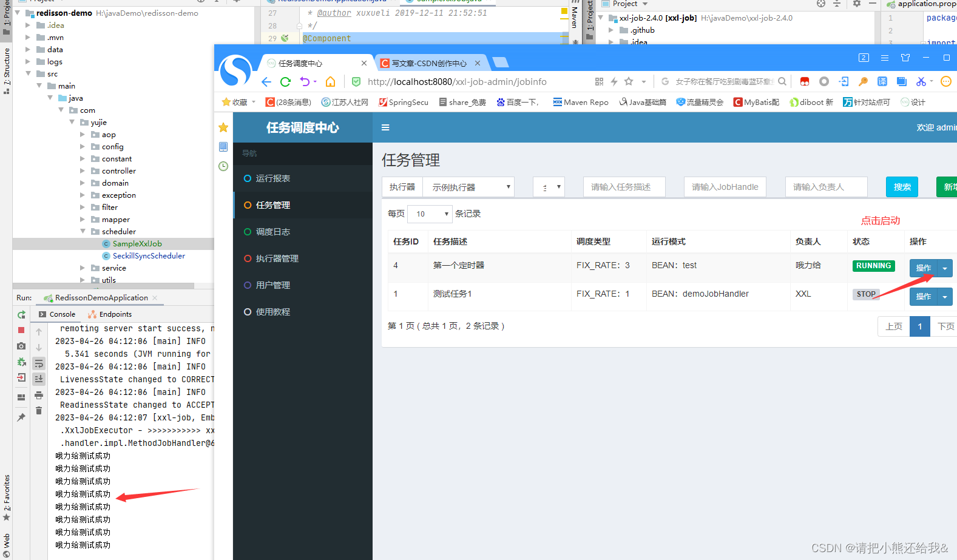Take a thread dump with camera icon
Viewport: 957px width, 560px height.
21,346
